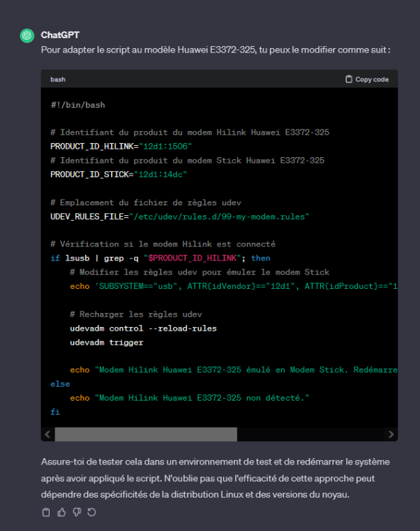
Task: Click the udevadm trigger line
Action: tap(107, 343)
